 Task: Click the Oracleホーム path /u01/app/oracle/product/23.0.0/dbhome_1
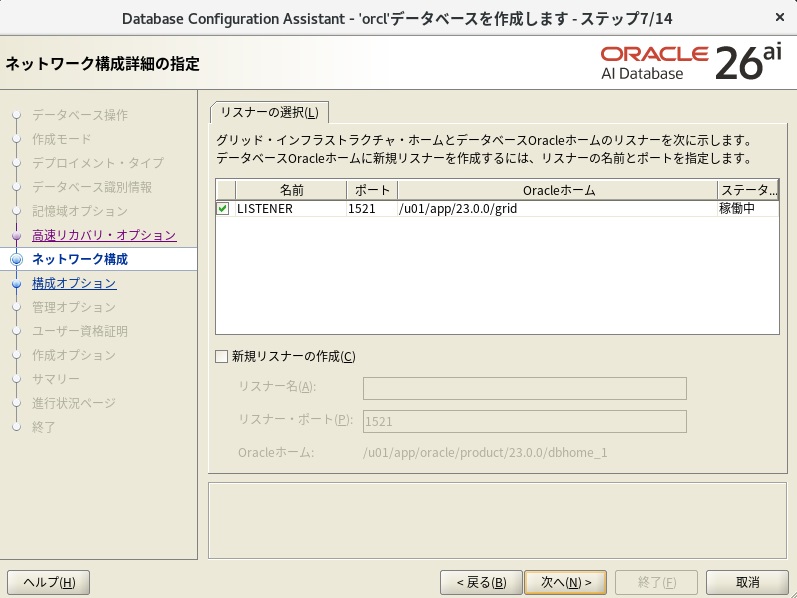click(x=485, y=453)
